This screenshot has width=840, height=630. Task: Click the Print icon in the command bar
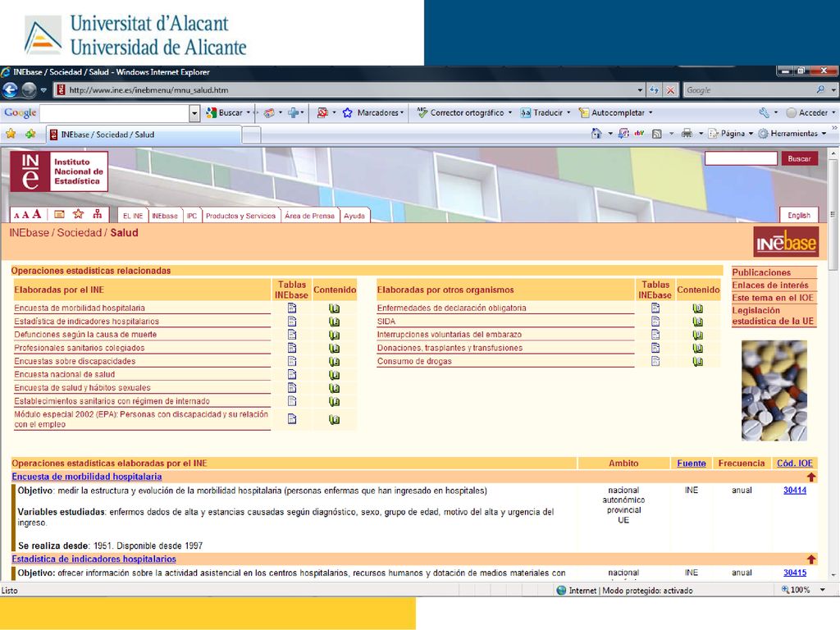(687, 134)
